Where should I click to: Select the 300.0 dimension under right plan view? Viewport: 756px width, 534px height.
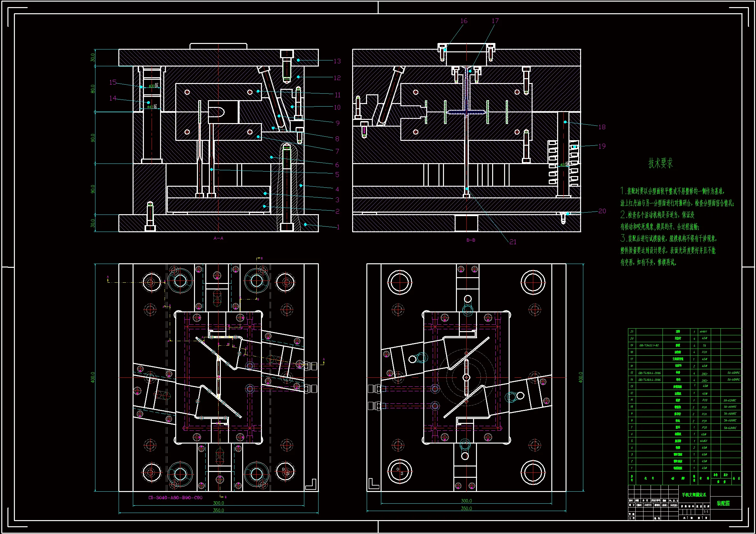pos(466,501)
